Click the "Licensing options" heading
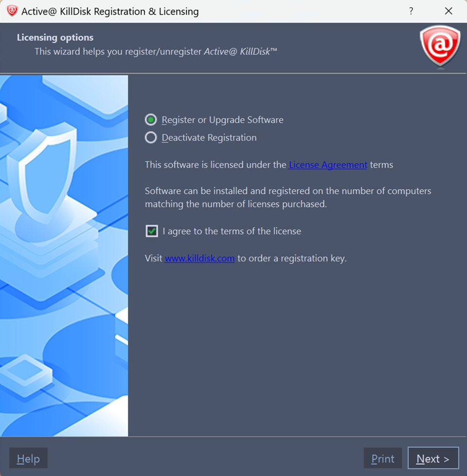The height and width of the screenshot is (476, 467). (x=55, y=37)
